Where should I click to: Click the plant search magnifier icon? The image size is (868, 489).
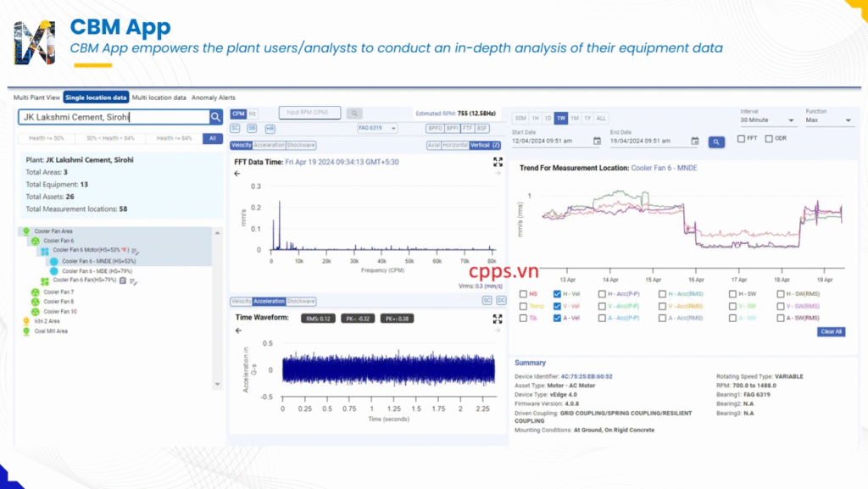pos(216,118)
